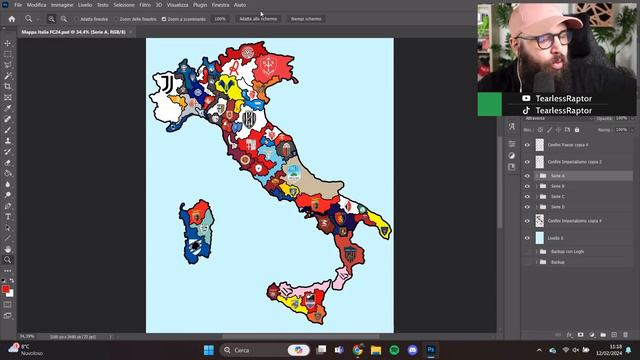Expand the Backup group
This screenshot has height=360, width=640.
point(536,262)
